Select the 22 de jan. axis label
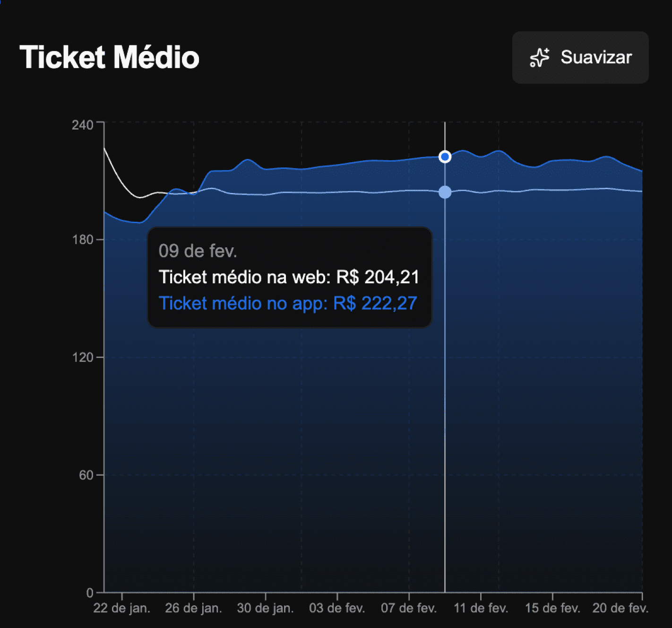The height and width of the screenshot is (628, 672). click(122, 608)
